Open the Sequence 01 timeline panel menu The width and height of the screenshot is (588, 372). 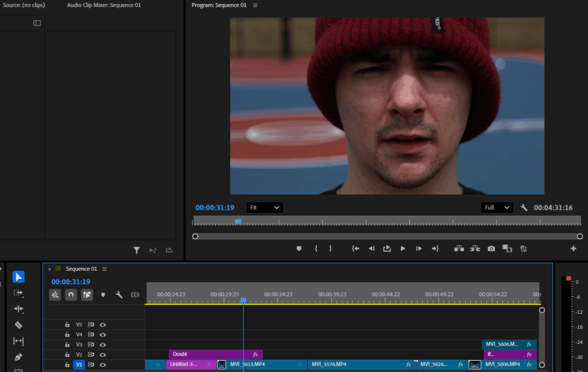click(x=105, y=269)
